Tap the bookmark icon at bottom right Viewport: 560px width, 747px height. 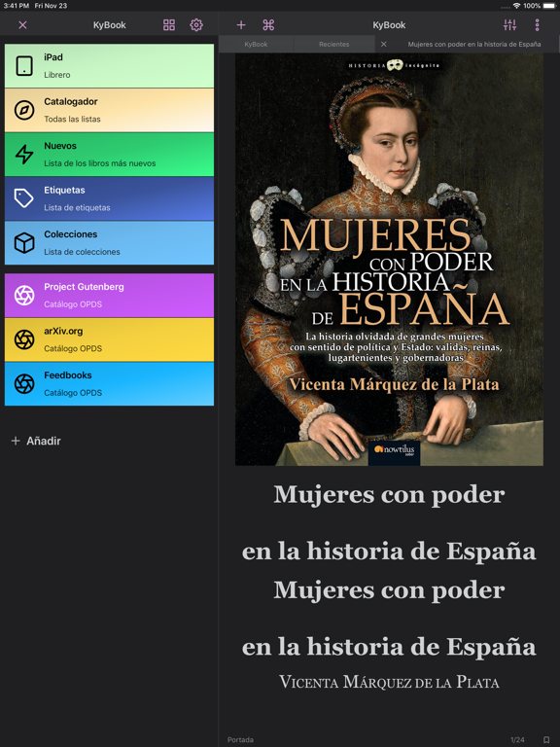pyautogui.click(x=546, y=739)
